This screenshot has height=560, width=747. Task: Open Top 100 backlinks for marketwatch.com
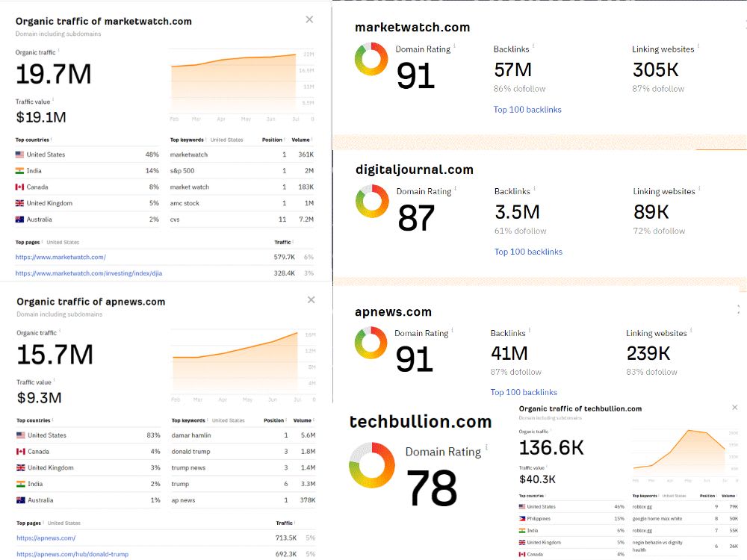527,110
